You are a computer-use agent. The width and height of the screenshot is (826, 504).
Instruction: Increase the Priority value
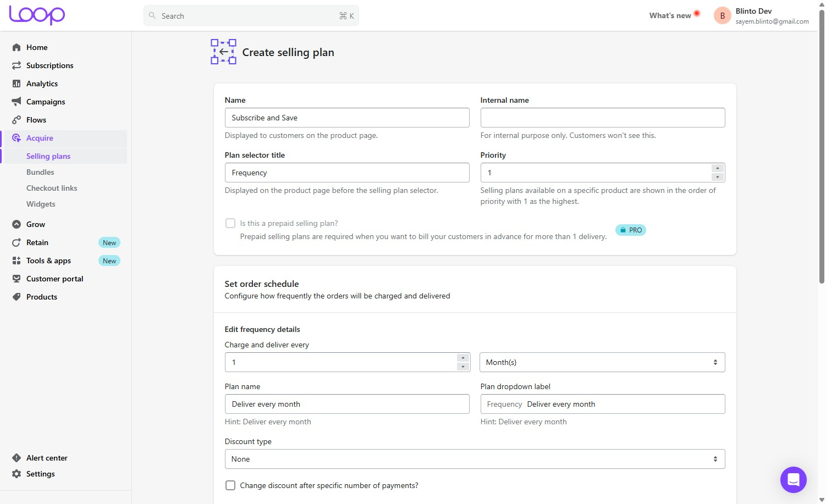click(717, 168)
